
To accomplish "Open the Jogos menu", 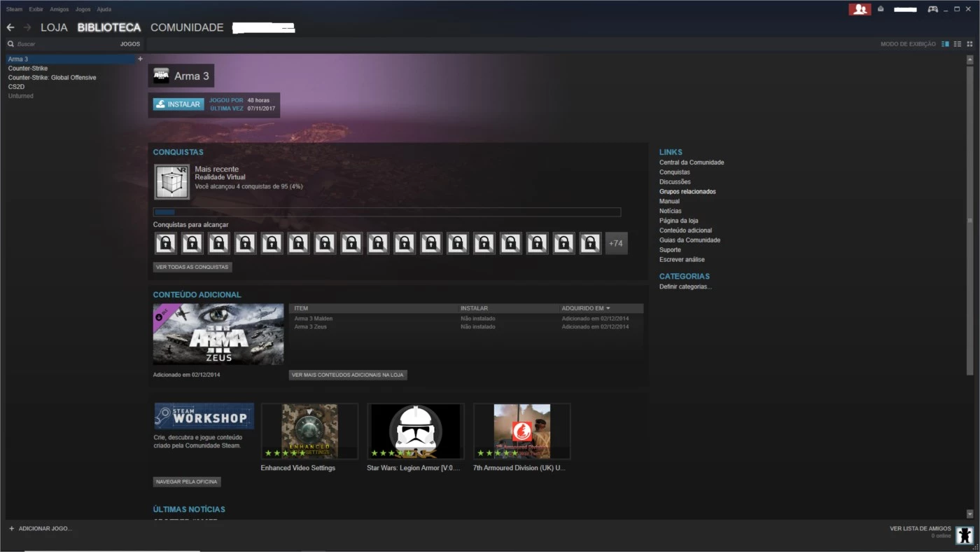I will 83,9.
